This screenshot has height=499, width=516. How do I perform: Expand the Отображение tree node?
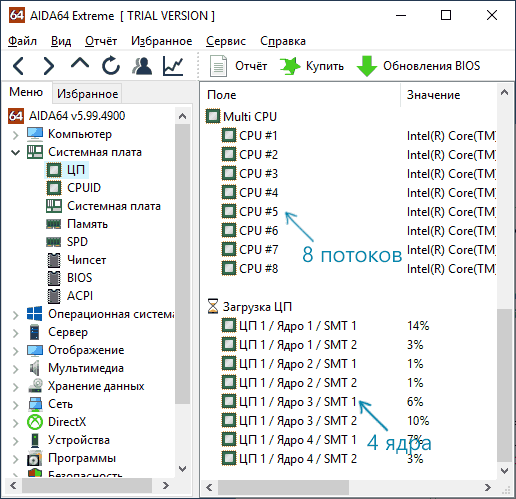click(x=15, y=351)
